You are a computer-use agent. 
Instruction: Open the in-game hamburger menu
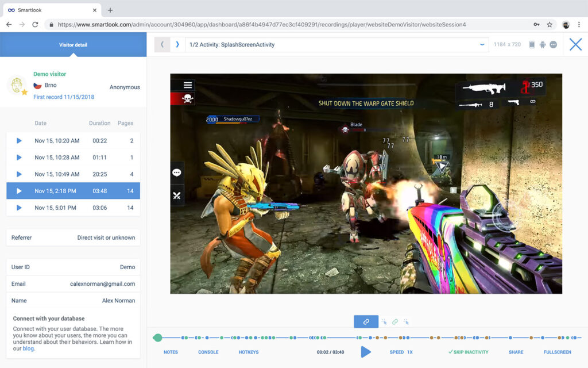(188, 85)
